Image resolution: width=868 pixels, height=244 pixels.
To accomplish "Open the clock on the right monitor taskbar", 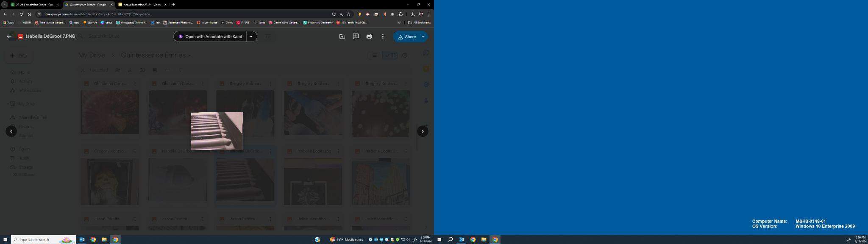I will click(860, 240).
